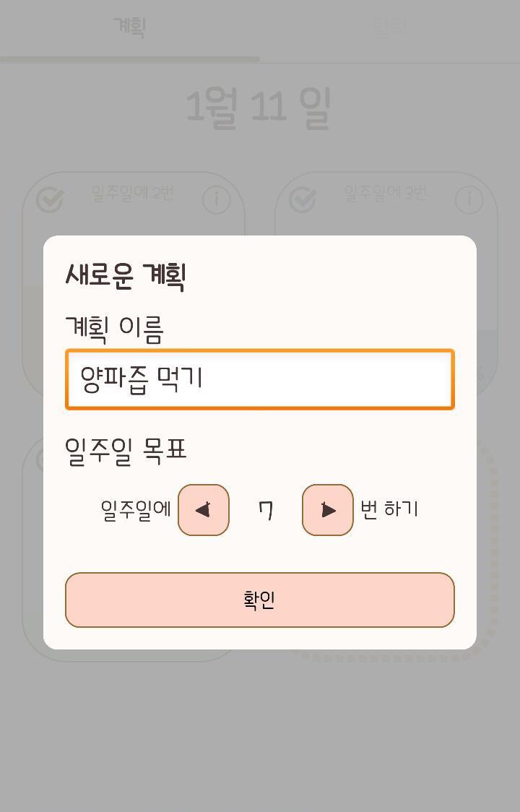Click the 1월 11일 date heading

pyautogui.click(x=259, y=108)
